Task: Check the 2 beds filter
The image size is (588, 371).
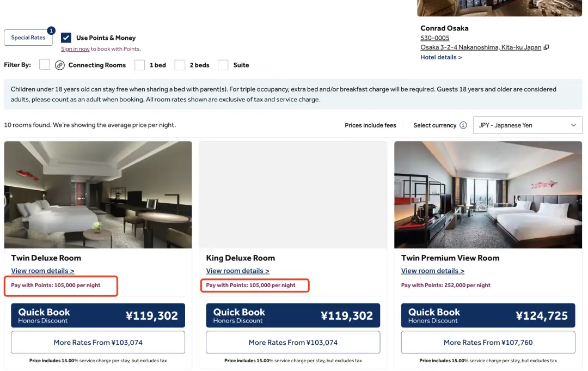Action: point(180,65)
